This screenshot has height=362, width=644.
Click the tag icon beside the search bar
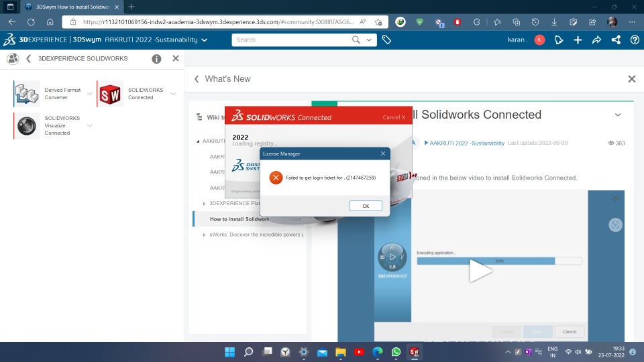pyautogui.click(x=386, y=40)
